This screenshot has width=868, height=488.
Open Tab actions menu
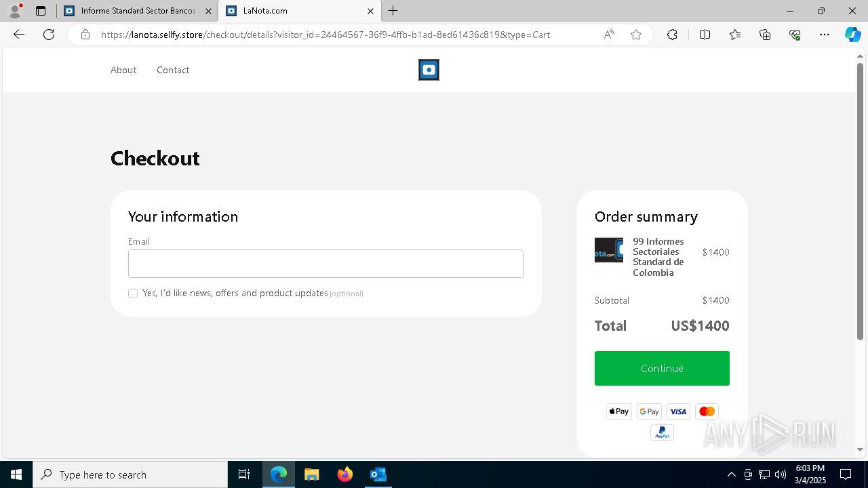click(41, 11)
